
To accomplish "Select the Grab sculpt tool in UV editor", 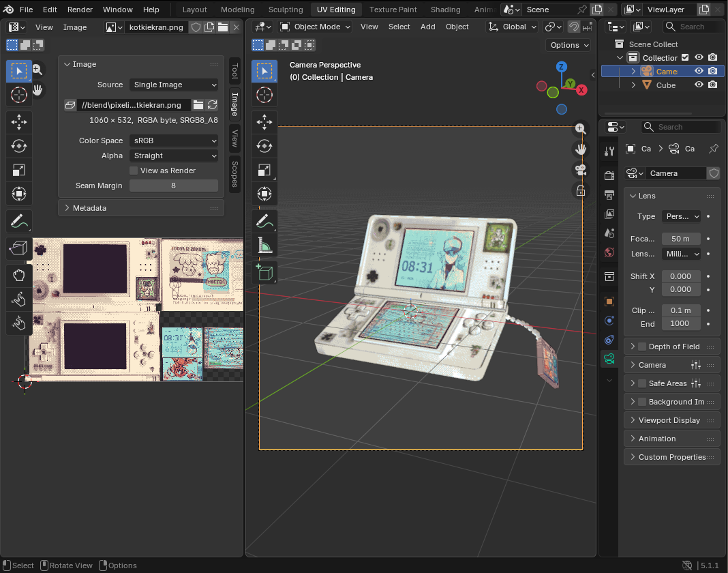I will pyautogui.click(x=19, y=276).
